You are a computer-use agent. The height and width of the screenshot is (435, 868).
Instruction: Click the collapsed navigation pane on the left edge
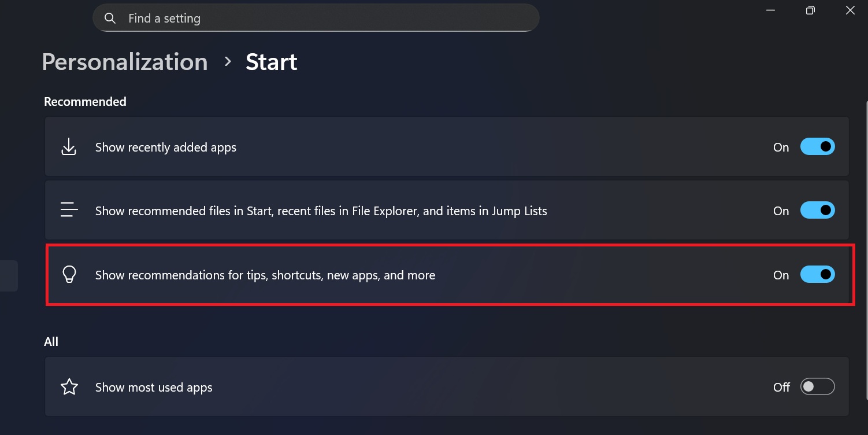click(9, 275)
